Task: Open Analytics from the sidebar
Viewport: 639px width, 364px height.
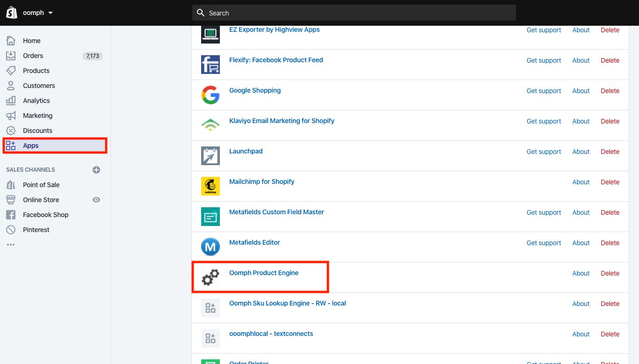Action: pyautogui.click(x=36, y=101)
